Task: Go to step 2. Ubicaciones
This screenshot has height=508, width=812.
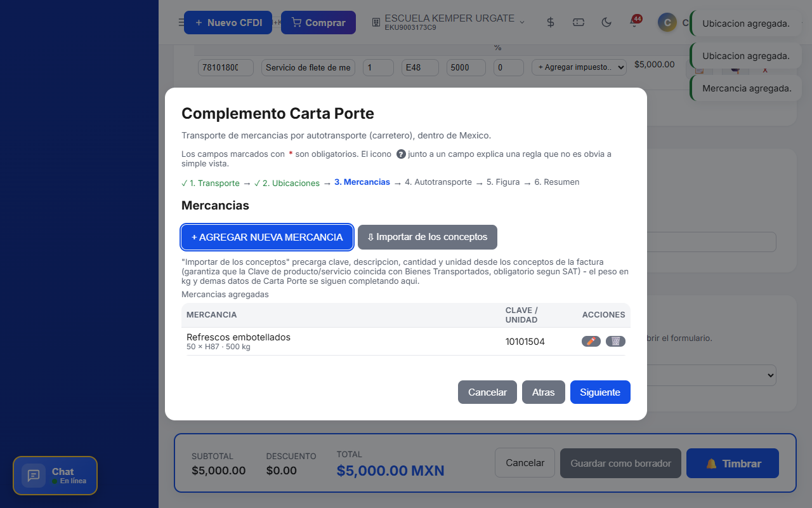Action: pos(287,183)
